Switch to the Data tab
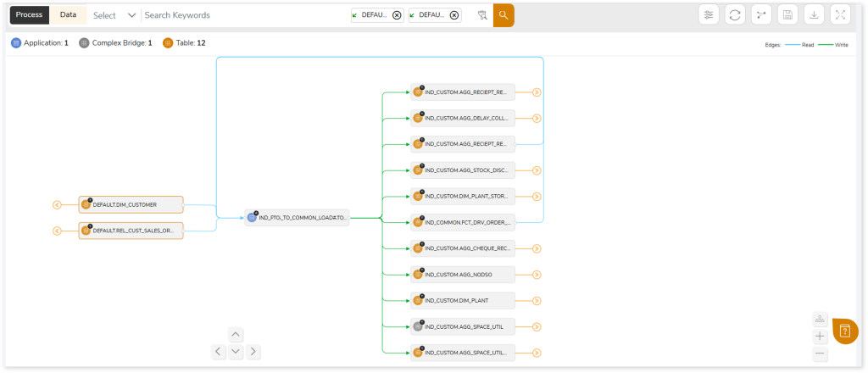 coord(68,15)
